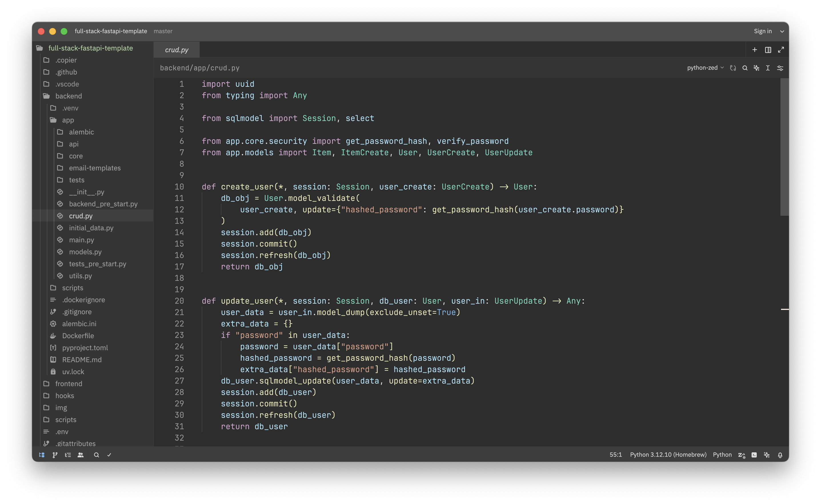Image resolution: width=821 pixels, height=504 pixels.
Task: Open the Collab panel people icon
Action: [81, 455]
